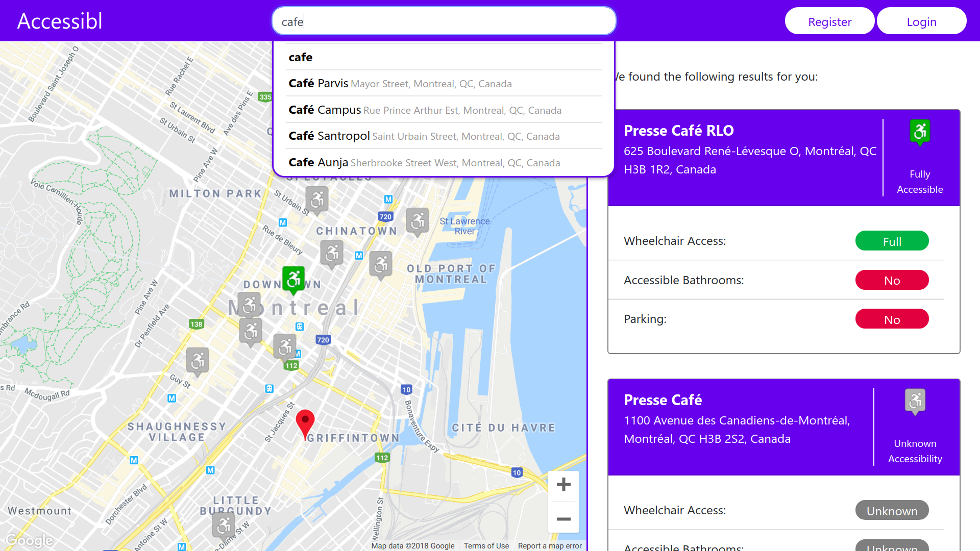Click the Register button in the top navigation
This screenshot has height=551, width=980.
(x=829, y=21)
